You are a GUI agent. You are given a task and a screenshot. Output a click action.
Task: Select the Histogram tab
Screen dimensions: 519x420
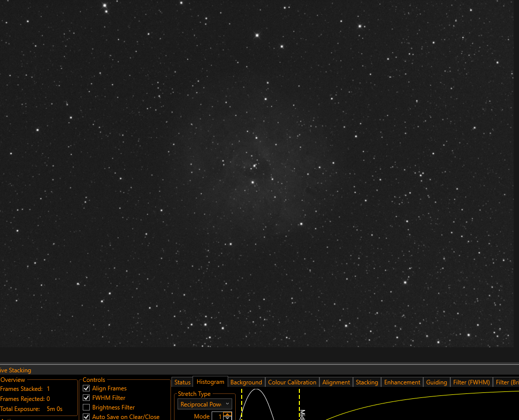click(x=210, y=382)
